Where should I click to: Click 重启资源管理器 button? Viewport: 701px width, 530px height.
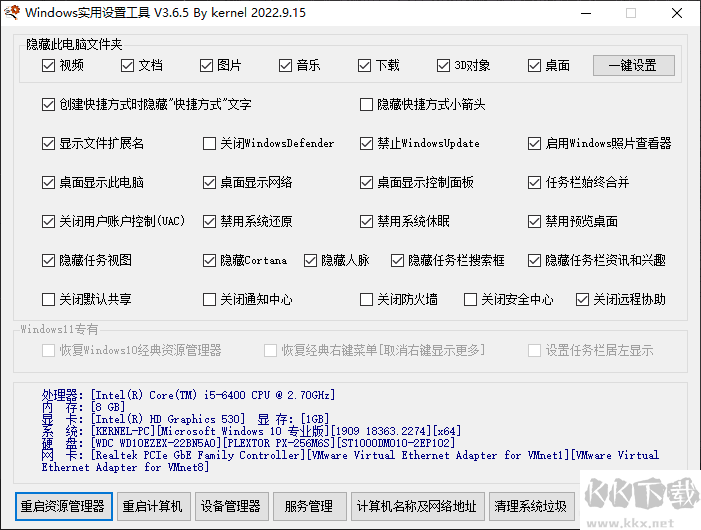[63, 506]
